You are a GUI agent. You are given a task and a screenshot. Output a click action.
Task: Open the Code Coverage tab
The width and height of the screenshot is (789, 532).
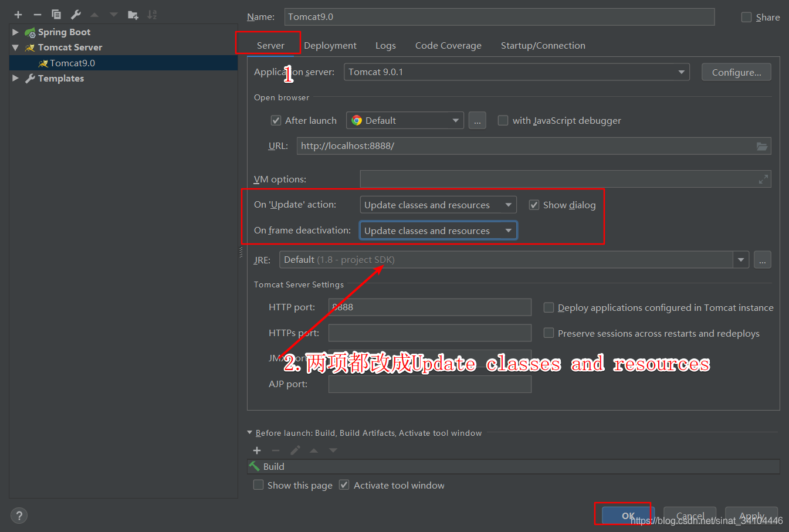[448, 45]
